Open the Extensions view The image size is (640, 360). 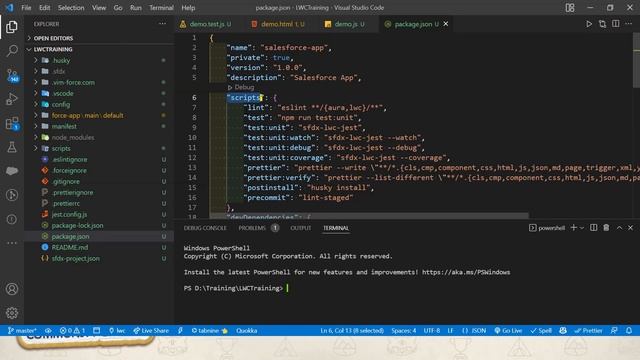click(12, 123)
